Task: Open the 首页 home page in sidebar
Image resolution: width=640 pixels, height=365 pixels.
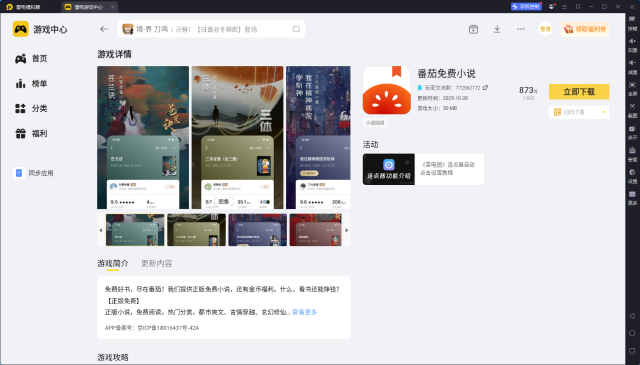Action: coord(31,59)
